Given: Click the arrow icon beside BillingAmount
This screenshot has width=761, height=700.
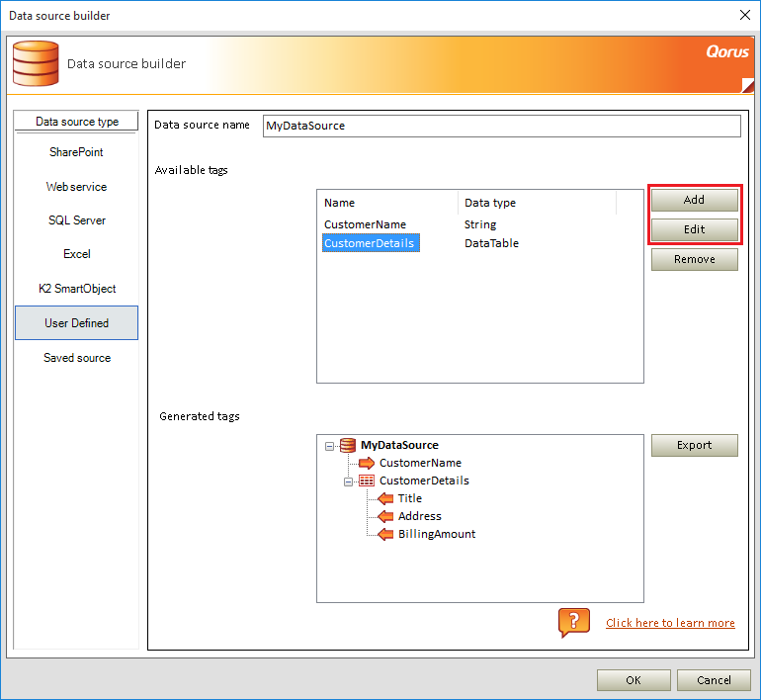Looking at the screenshot, I should [x=385, y=535].
